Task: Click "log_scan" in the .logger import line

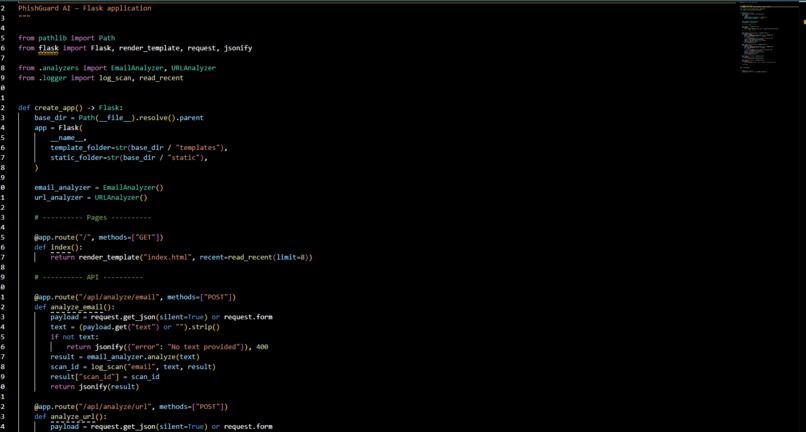Action: pyautogui.click(x=115, y=78)
